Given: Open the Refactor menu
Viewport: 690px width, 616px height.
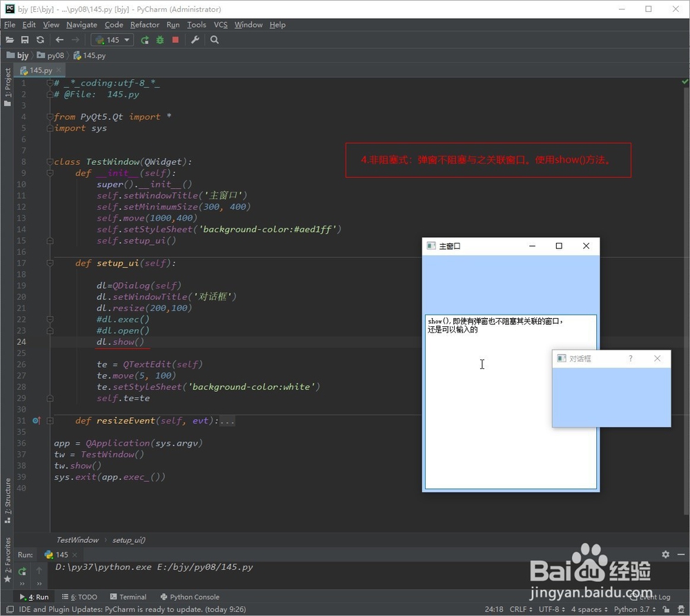Looking at the screenshot, I should [x=145, y=25].
